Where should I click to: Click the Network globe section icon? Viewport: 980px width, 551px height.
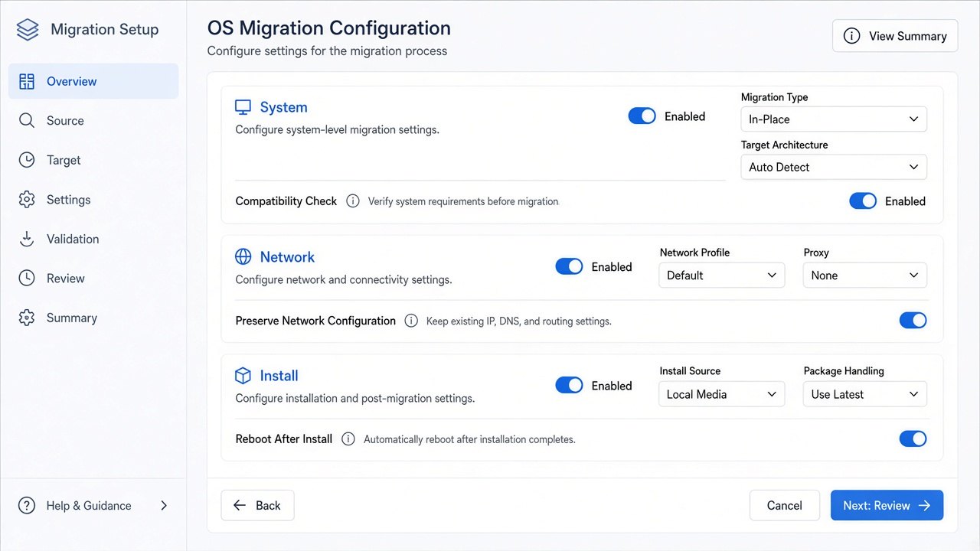243,257
